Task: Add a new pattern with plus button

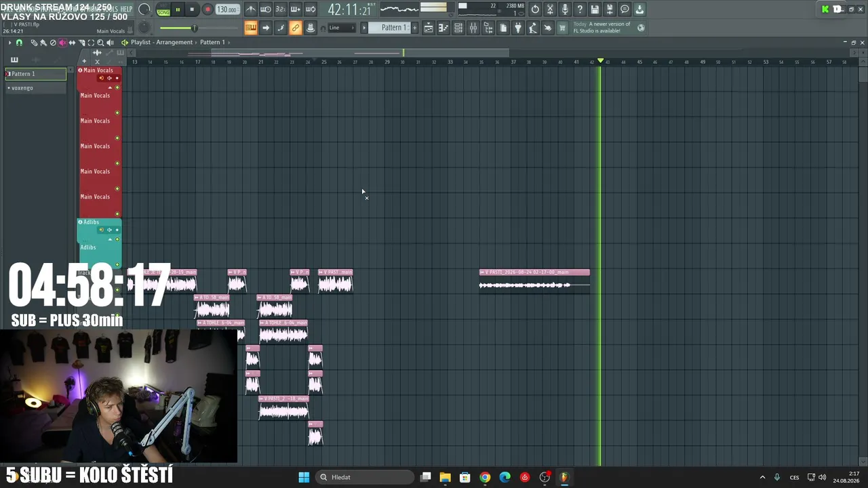Action: [415, 28]
